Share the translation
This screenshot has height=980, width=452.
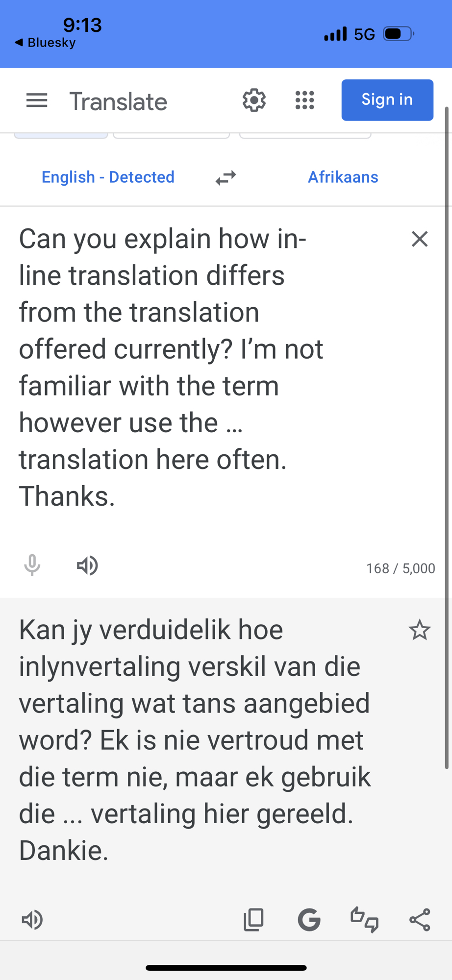(420, 920)
